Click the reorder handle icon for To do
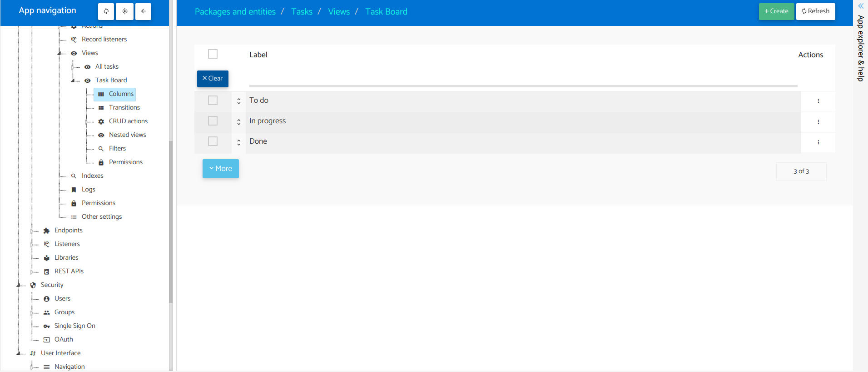Screen dimensions: 868x372 coord(239,101)
